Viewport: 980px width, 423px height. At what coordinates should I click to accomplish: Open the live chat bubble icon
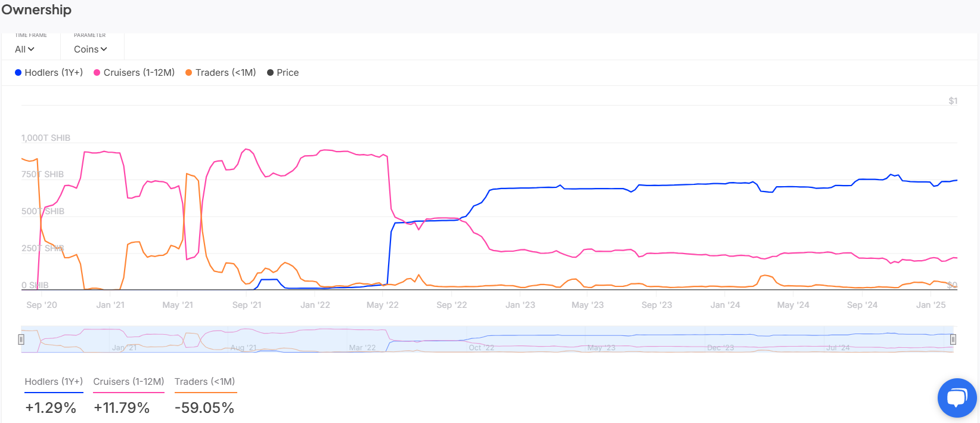pyautogui.click(x=957, y=398)
